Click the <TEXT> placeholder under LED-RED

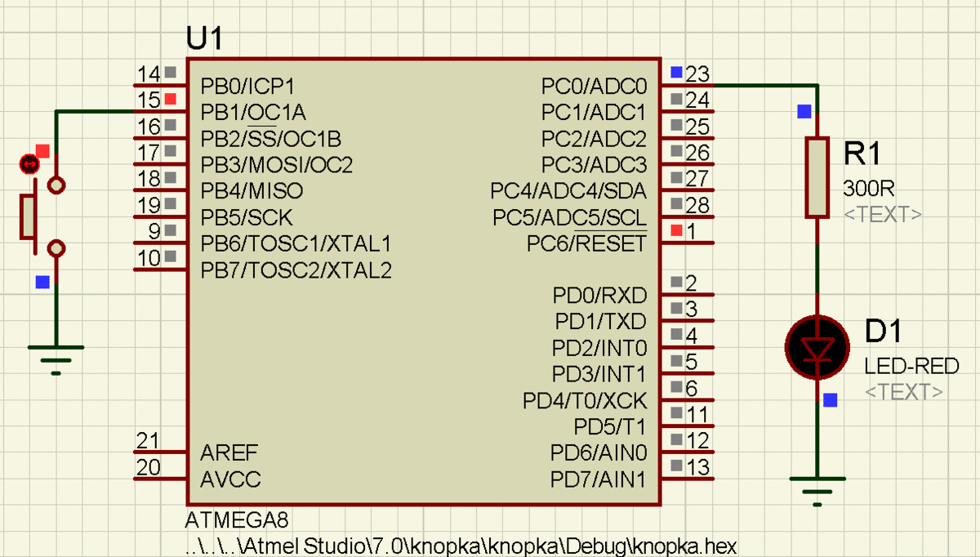click(904, 392)
